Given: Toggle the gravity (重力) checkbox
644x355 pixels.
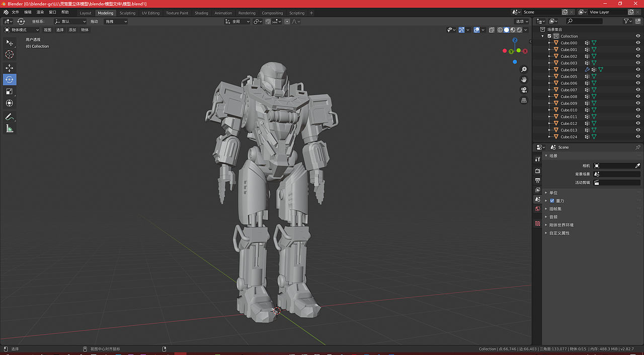Looking at the screenshot, I should [552, 200].
